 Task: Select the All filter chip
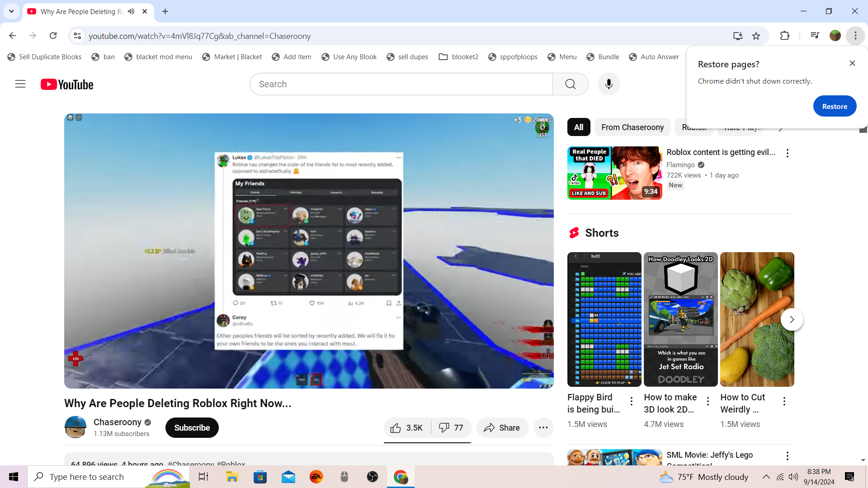click(578, 127)
